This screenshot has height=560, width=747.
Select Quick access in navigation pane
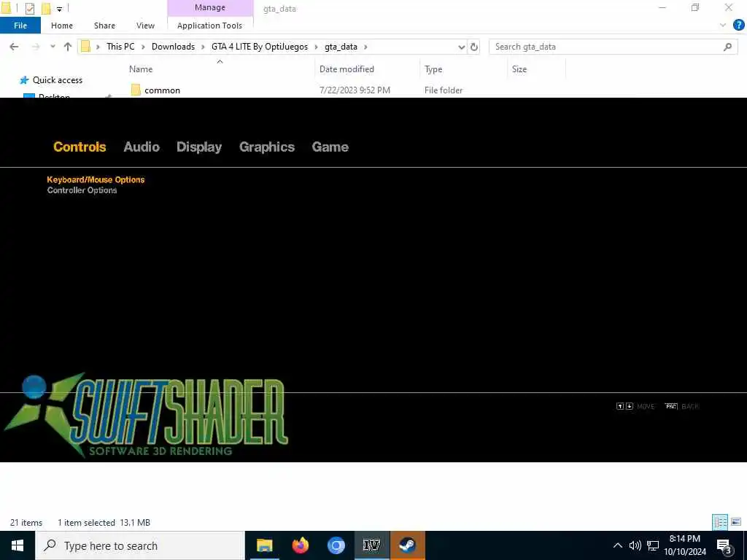tap(57, 80)
